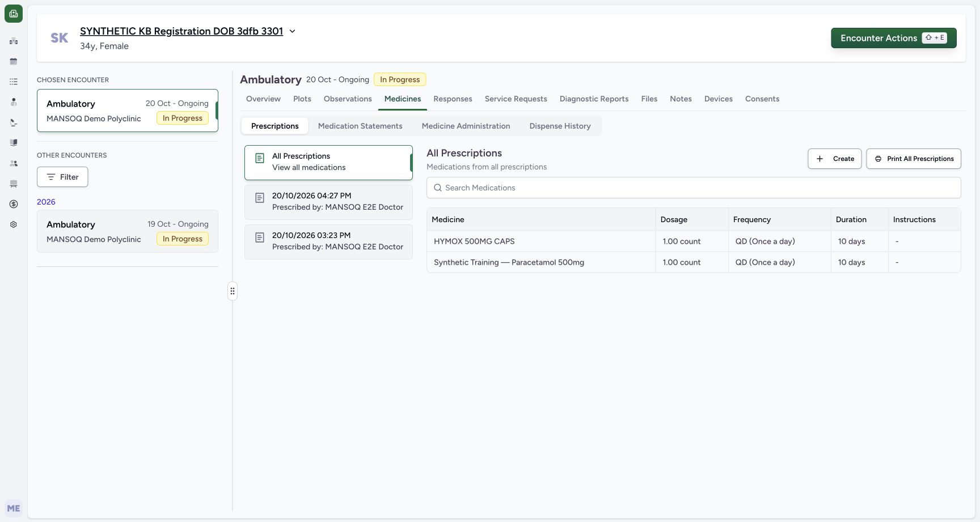
Task: Click the Create prescription button
Action: click(x=835, y=159)
